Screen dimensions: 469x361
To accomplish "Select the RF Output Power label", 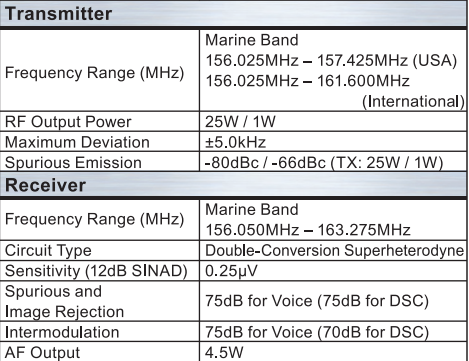I will (68, 122).
